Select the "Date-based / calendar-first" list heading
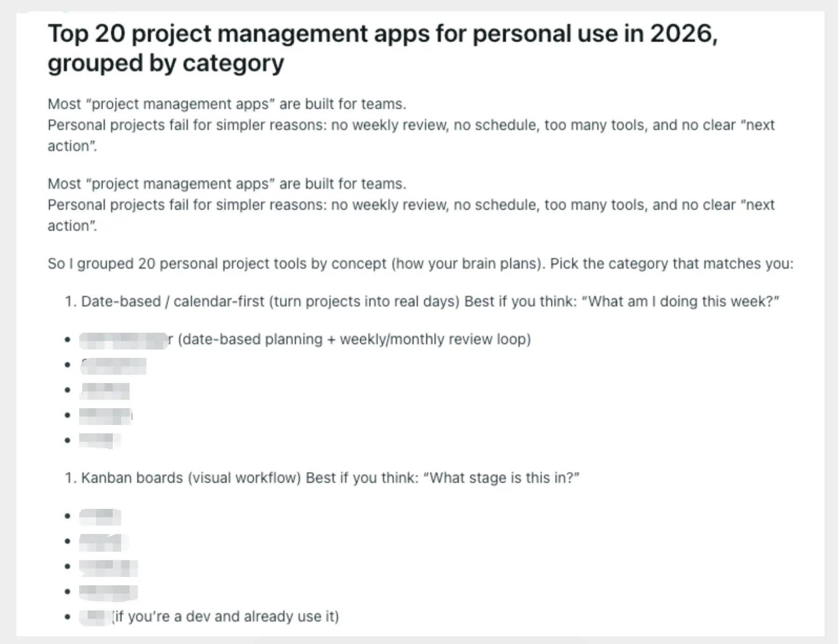This screenshot has width=838, height=644. (172, 301)
